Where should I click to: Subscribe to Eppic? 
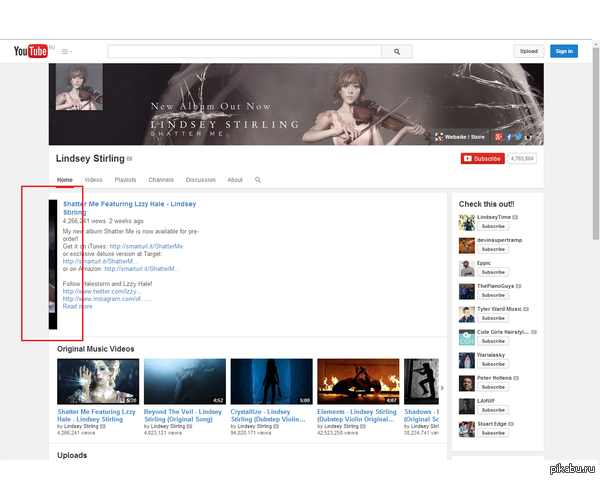click(493, 272)
